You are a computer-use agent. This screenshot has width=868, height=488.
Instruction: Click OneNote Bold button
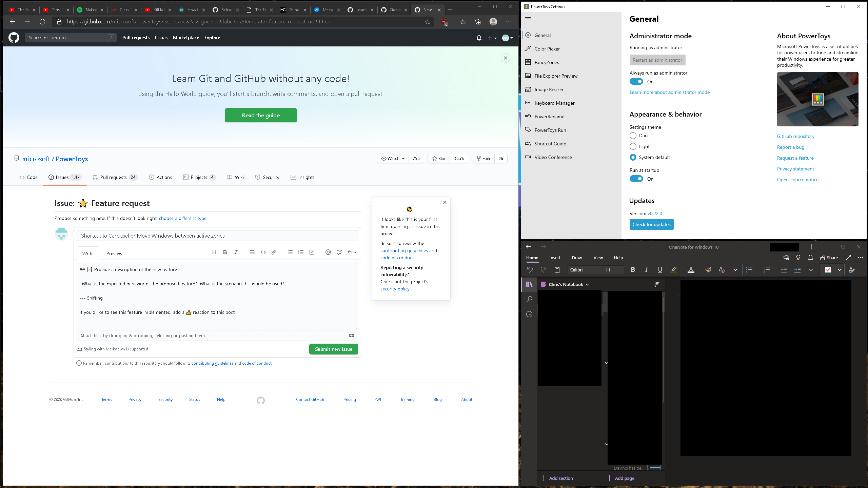(633, 270)
